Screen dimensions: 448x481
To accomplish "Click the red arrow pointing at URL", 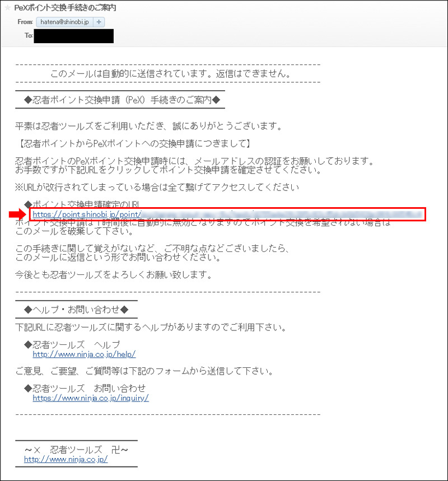I will [x=18, y=214].
